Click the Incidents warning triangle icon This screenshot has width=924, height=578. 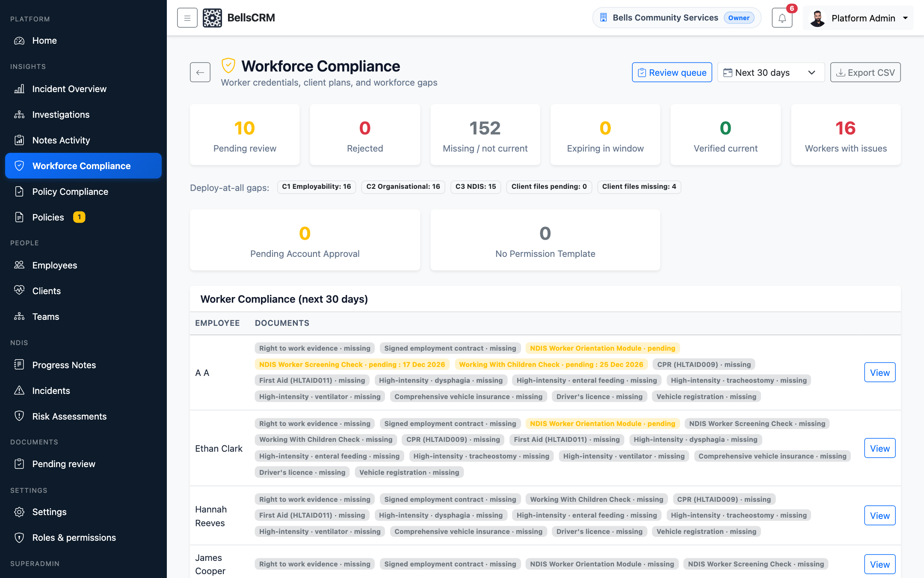[19, 390]
